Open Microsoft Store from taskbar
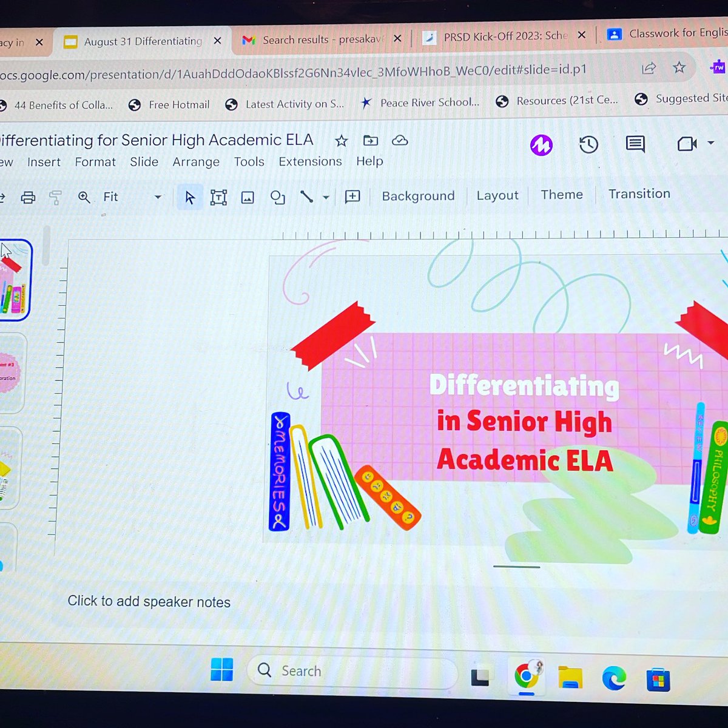Screen dimensions: 728x728 click(658, 680)
